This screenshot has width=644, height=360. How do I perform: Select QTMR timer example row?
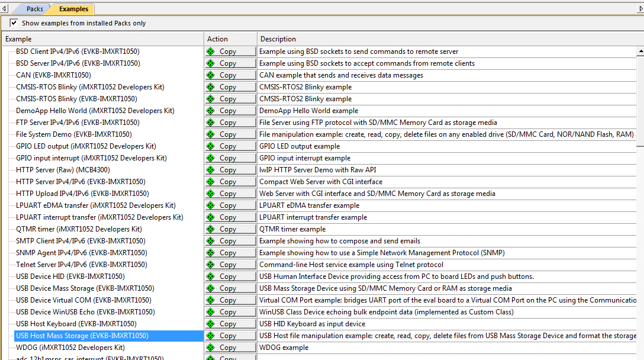[x=79, y=229]
